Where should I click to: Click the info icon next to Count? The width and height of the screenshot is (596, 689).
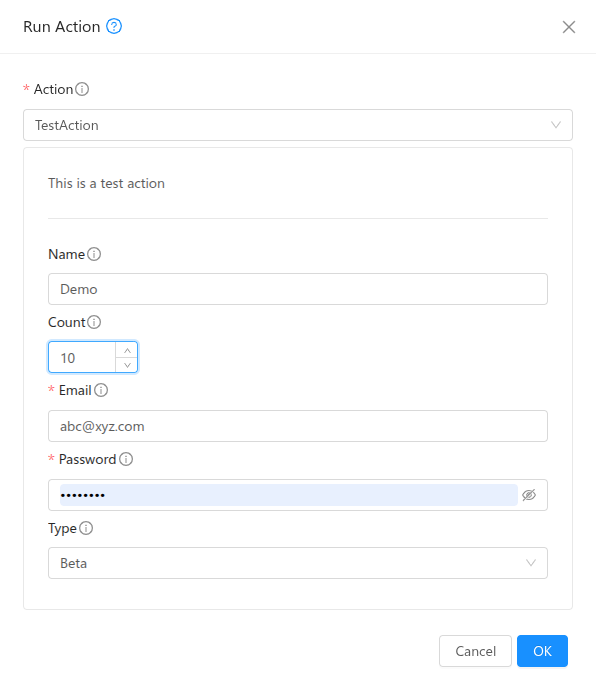pyautogui.click(x=94, y=322)
